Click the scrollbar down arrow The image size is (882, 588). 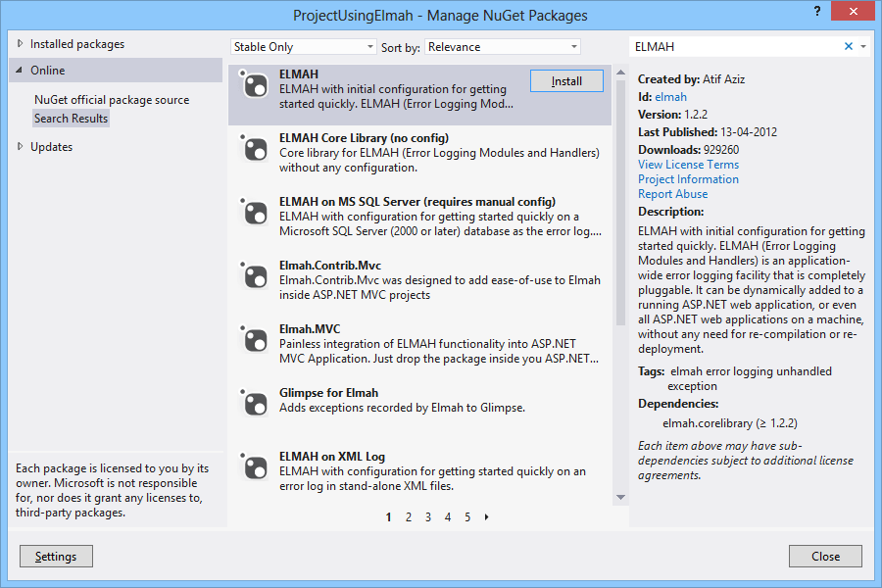click(x=619, y=497)
